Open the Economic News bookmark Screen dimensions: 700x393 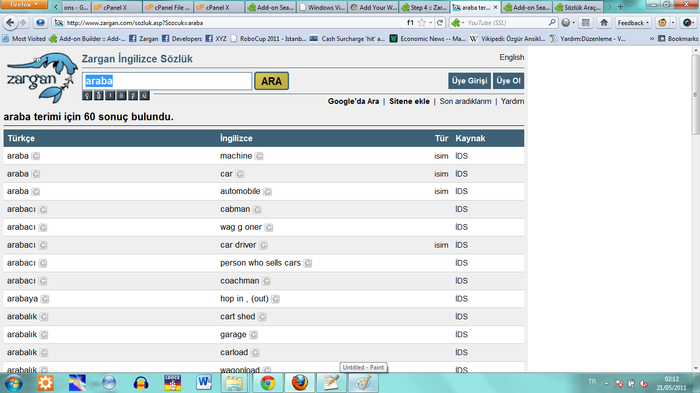428,39
